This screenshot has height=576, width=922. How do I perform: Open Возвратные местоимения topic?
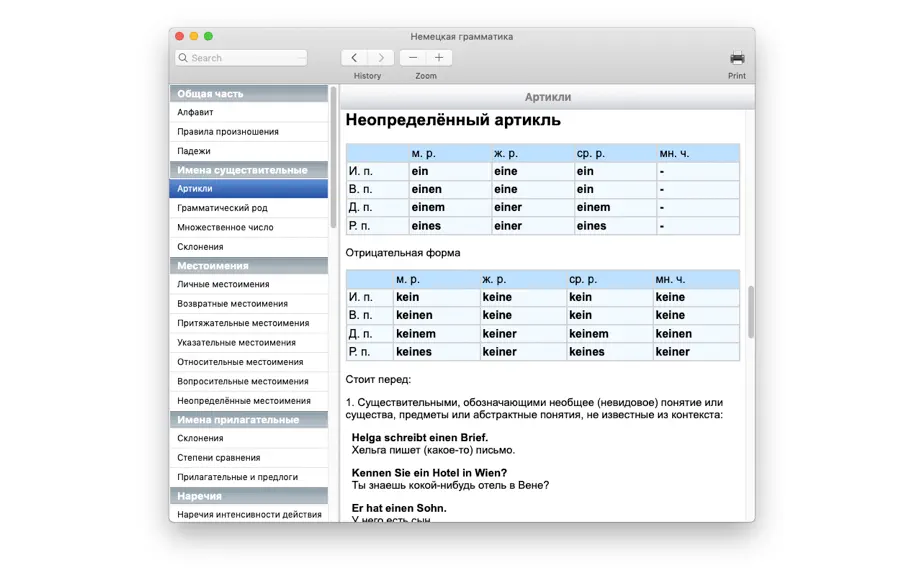click(249, 304)
